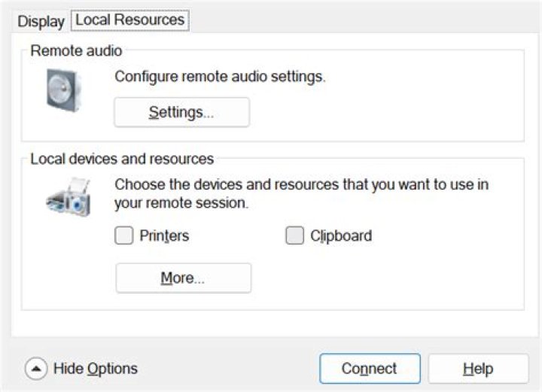
Task: Select the Local Resources tab
Action: click(x=130, y=20)
